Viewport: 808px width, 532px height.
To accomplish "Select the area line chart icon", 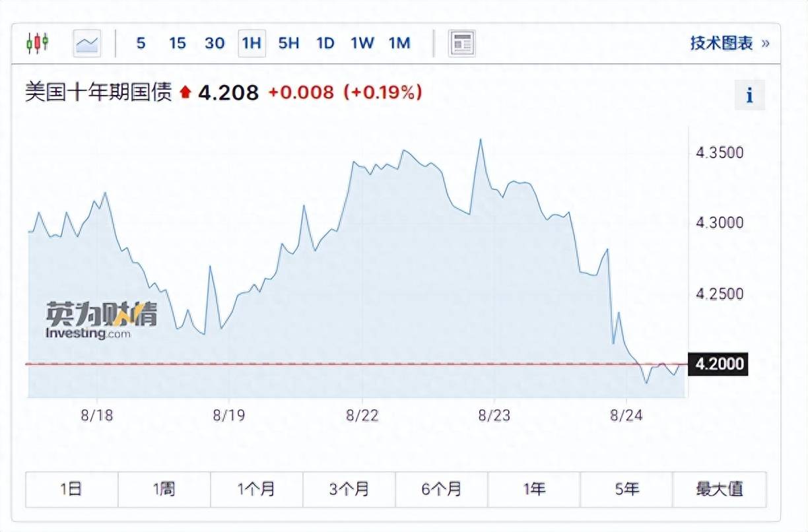I will [x=87, y=44].
